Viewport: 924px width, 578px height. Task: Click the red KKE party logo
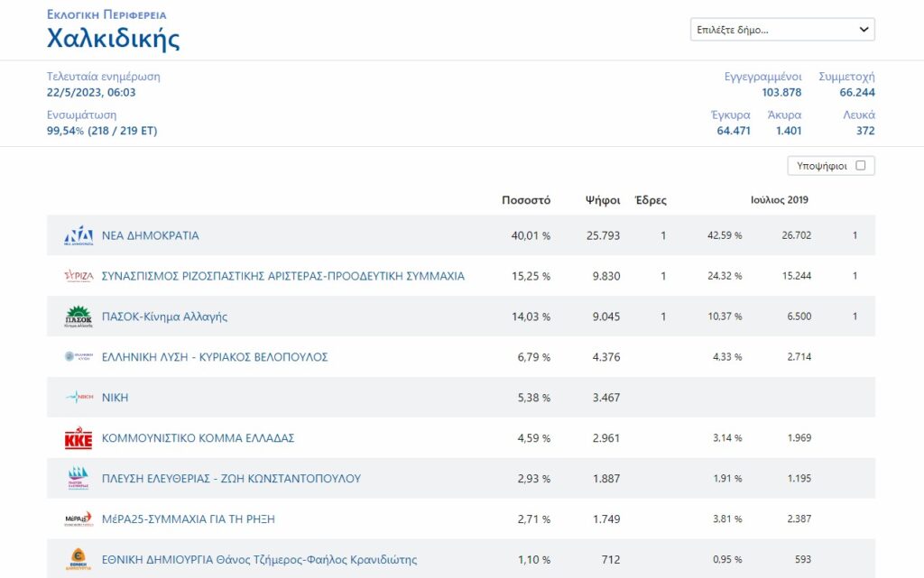[x=79, y=438]
